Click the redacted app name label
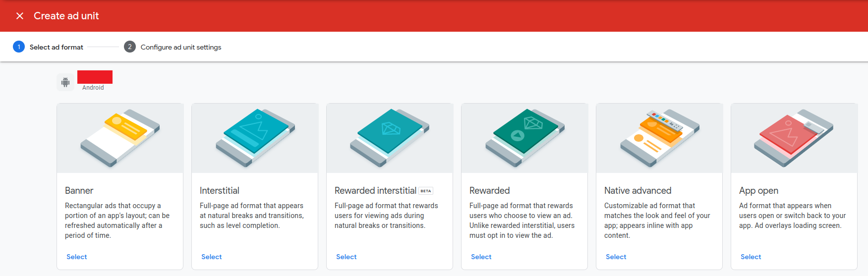Image resolution: width=868 pixels, height=276 pixels. (x=95, y=77)
